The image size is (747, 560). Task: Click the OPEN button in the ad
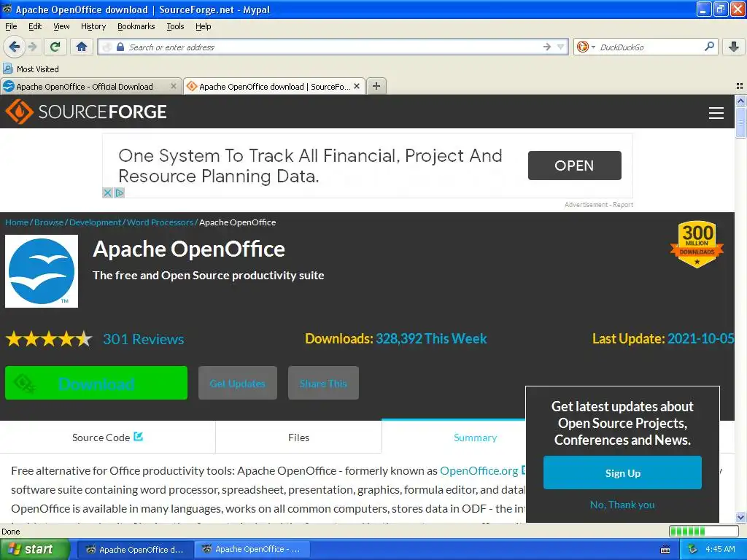pos(575,166)
